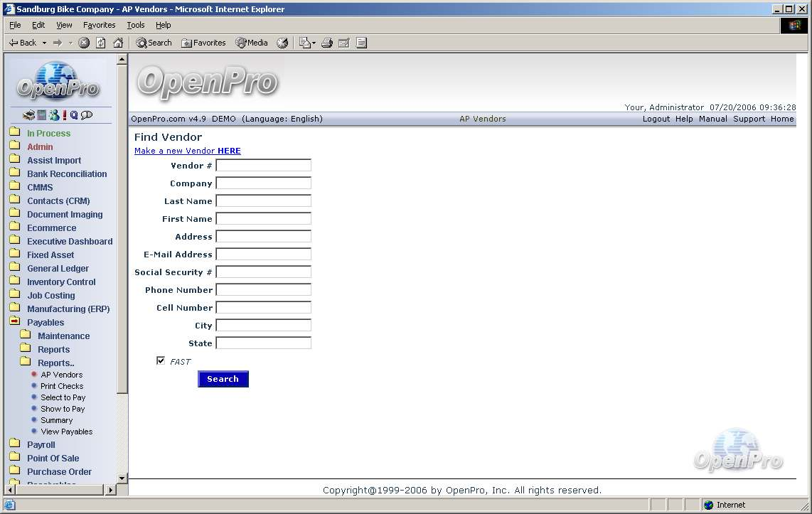The width and height of the screenshot is (812, 514).
Task: Open the Favorites menu in menu bar
Action: pos(99,25)
